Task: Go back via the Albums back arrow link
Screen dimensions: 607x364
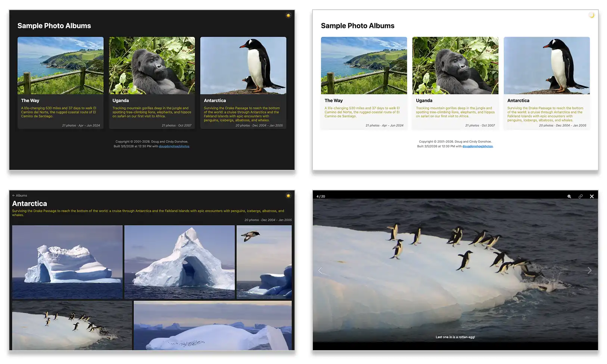Action: pyautogui.click(x=19, y=196)
